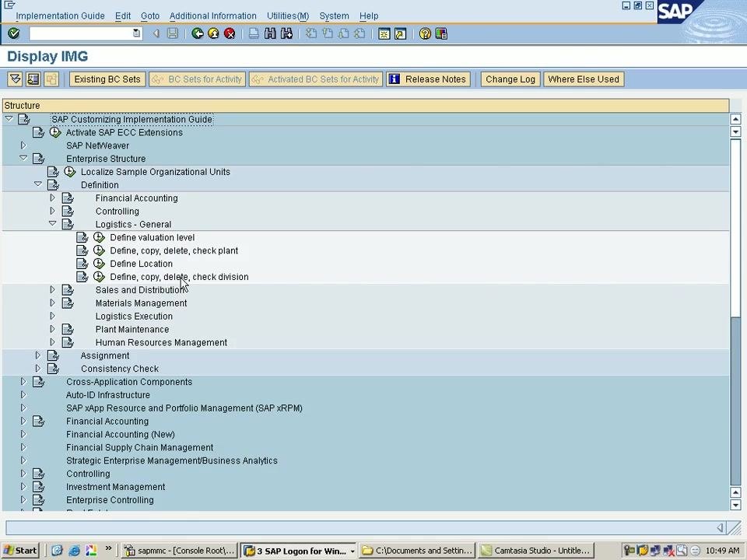Click the second icon in Display IMG toolbar
Screen dimensions: 747x560
coord(33,79)
